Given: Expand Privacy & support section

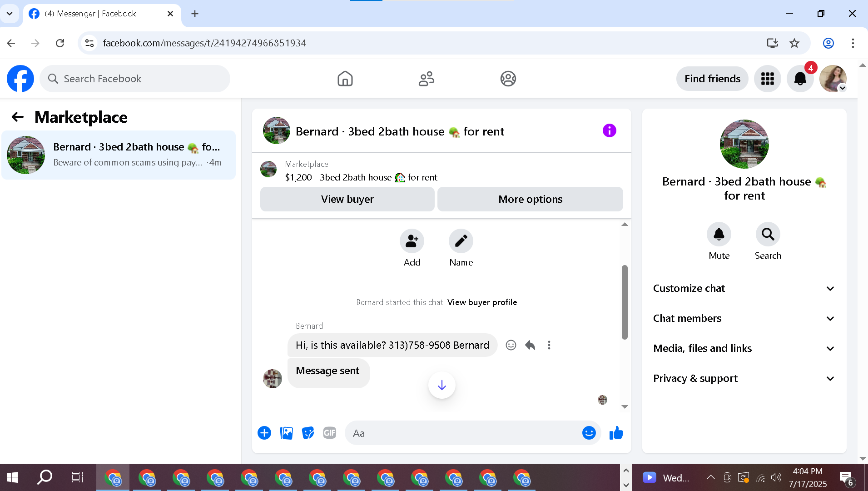Looking at the screenshot, I should (x=744, y=379).
